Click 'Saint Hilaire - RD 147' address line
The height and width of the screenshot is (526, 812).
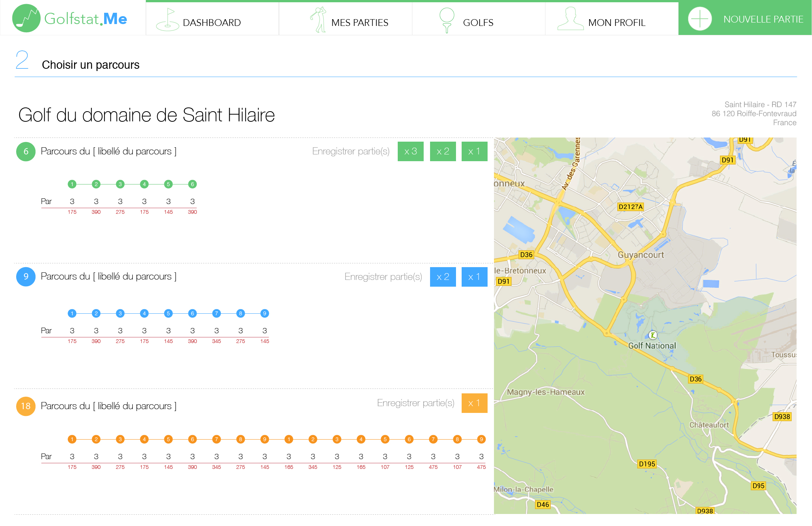click(760, 104)
